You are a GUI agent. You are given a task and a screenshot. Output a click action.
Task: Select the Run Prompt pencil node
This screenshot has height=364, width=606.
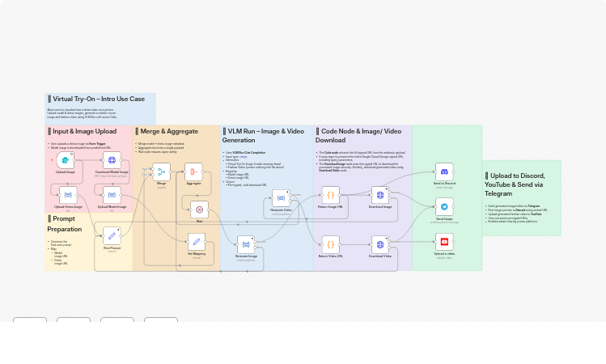pyautogui.click(x=112, y=235)
